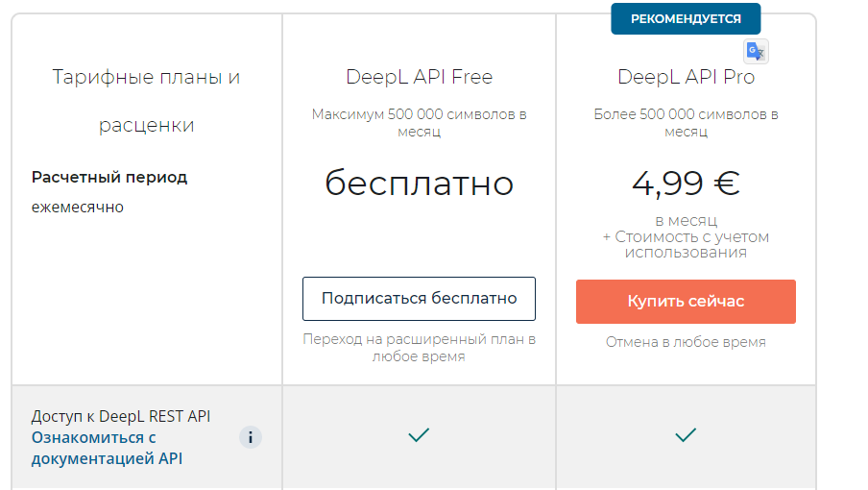Click the "Тарифные планы и расценки" heading
This screenshot has height=490, width=868.
click(146, 100)
